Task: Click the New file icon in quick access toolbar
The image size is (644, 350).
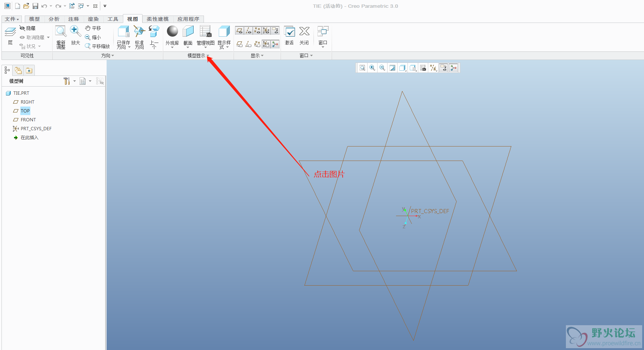Action: pyautogui.click(x=17, y=6)
